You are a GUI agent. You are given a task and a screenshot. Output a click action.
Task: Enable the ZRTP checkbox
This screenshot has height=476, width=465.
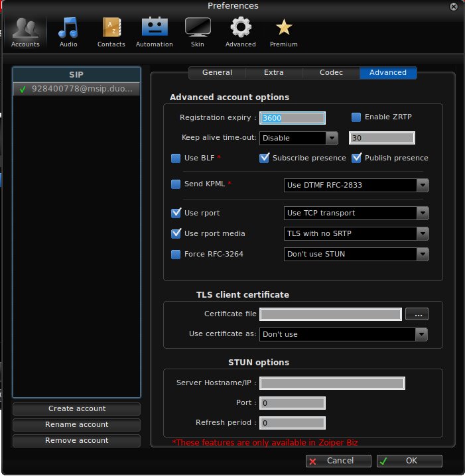tap(356, 117)
